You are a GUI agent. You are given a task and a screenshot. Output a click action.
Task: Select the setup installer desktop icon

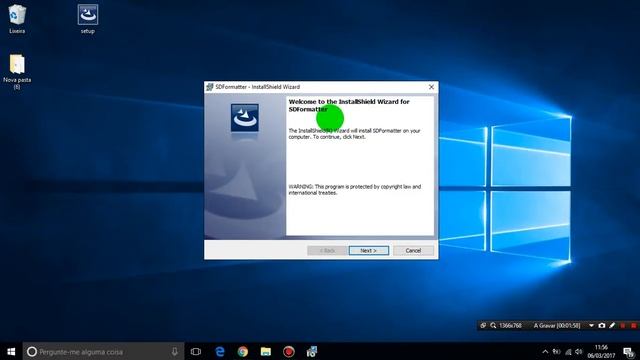88,19
